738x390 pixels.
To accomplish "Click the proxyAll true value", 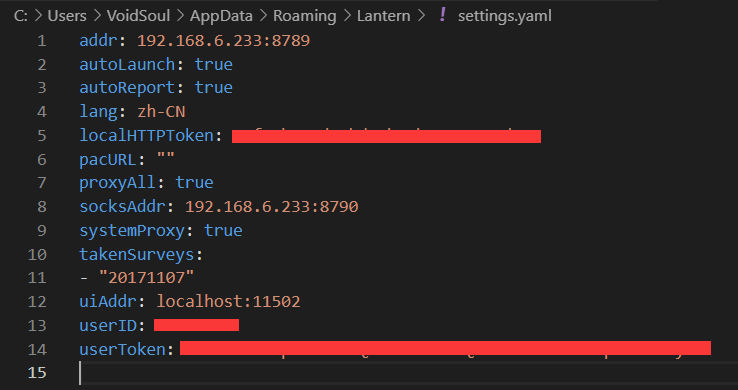I will pos(194,183).
